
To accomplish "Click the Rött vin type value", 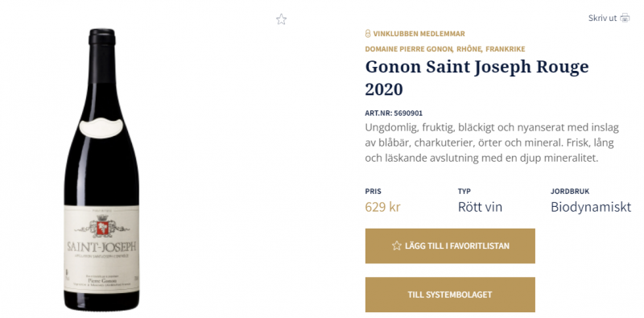I will (x=480, y=207).
